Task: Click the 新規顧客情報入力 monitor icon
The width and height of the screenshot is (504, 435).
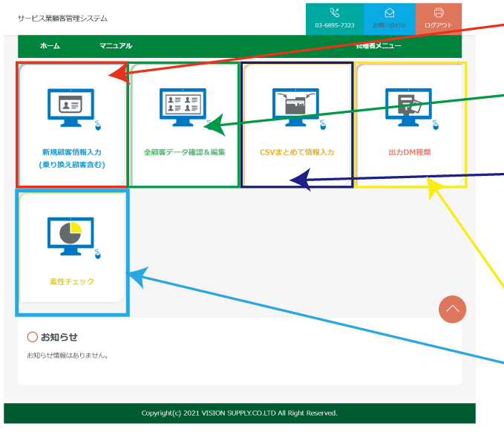Action: point(74,109)
